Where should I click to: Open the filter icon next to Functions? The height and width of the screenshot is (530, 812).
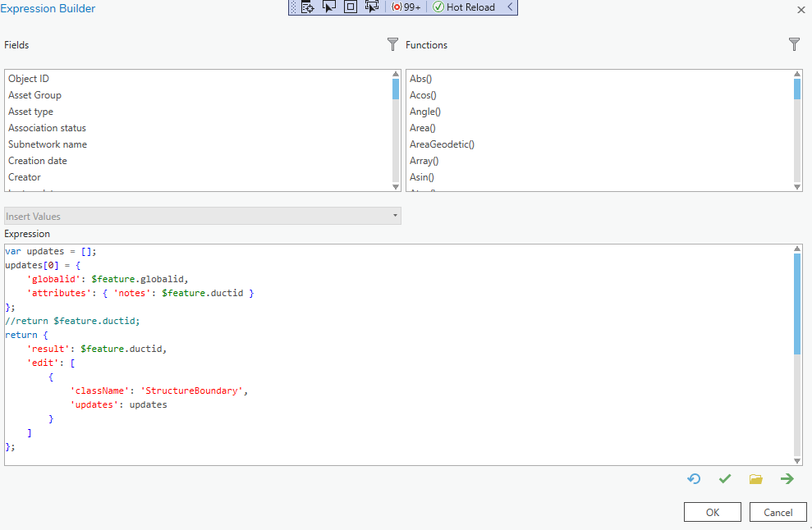pyautogui.click(x=794, y=44)
